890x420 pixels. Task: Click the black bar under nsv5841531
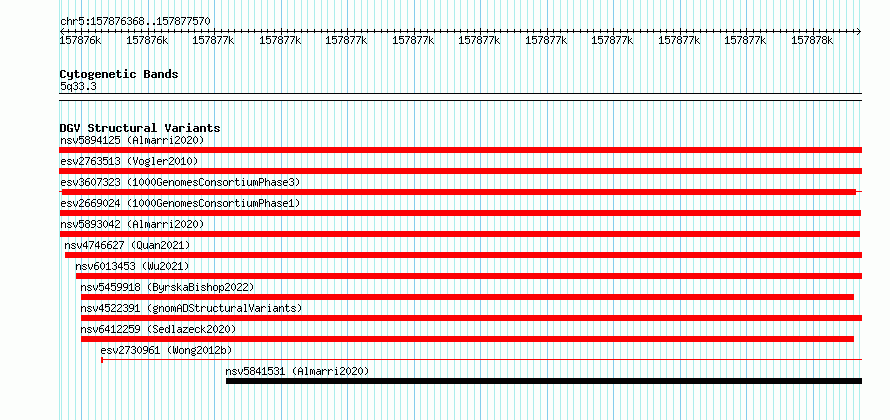(544, 381)
